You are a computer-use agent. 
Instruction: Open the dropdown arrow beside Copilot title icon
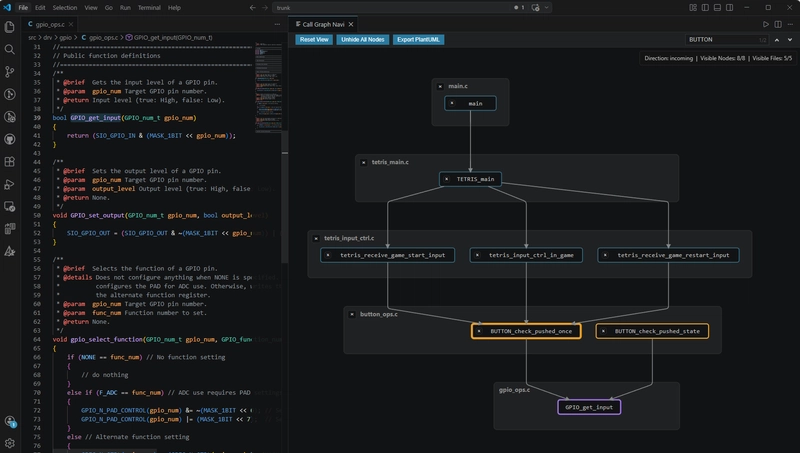pyautogui.click(x=546, y=8)
